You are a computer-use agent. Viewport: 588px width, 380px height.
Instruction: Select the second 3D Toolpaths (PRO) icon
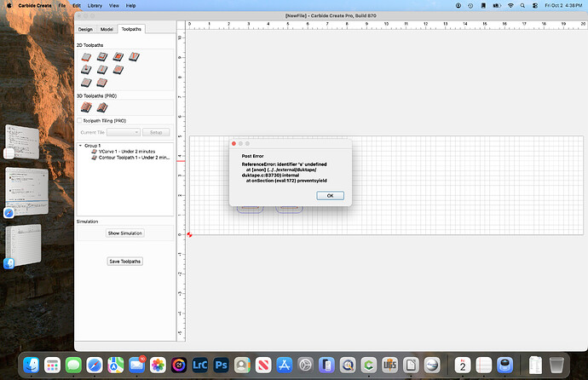pos(102,107)
